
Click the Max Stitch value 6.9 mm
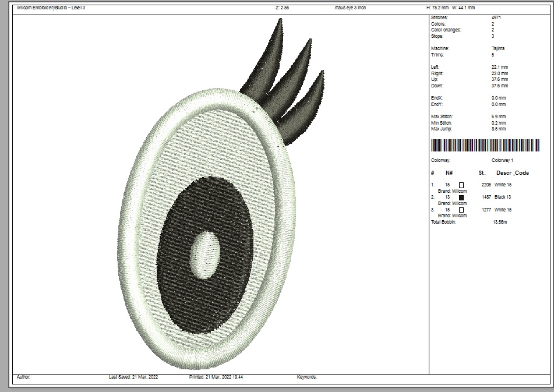(x=498, y=116)
